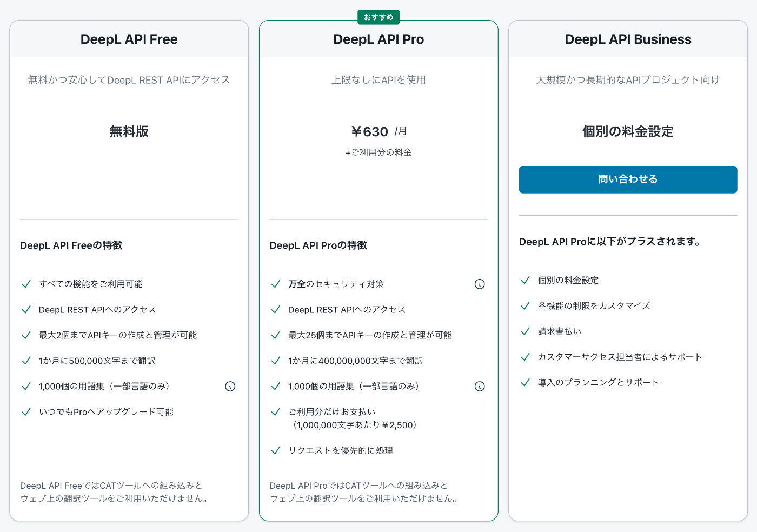This screenshot has height=532, width=757.
Task: Click checkmark beside 1か月に400,000,000文字まで翻訳
Action: click(276, 361)
